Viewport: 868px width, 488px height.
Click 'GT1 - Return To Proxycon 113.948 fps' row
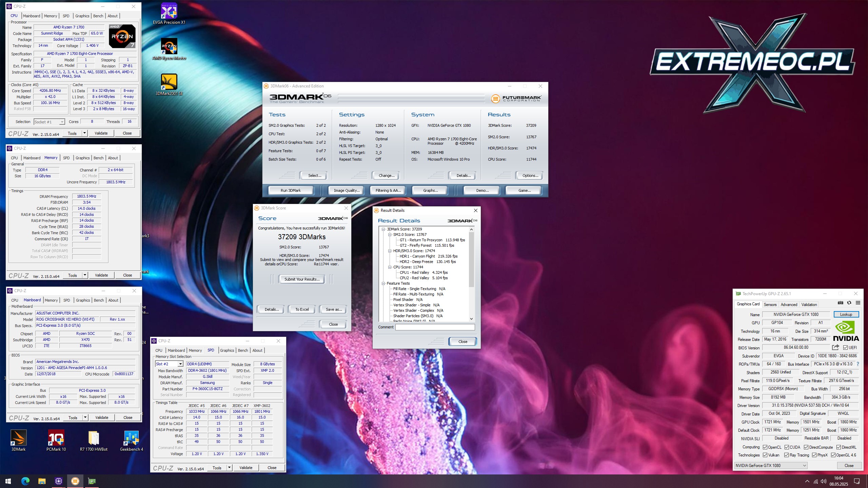pyautogui.click(x=432, y=240)
